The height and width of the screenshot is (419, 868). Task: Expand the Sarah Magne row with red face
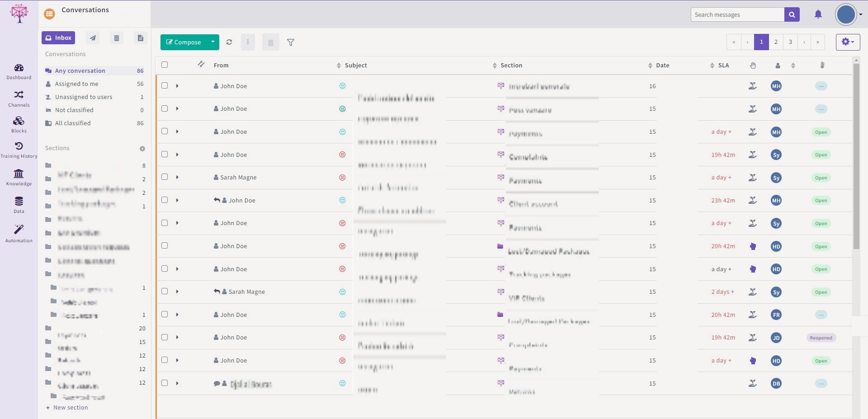click(x=177, y=177)
